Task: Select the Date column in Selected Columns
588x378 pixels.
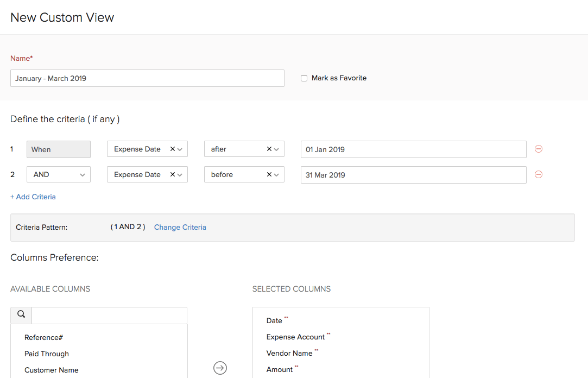Action: click(273, 320)
